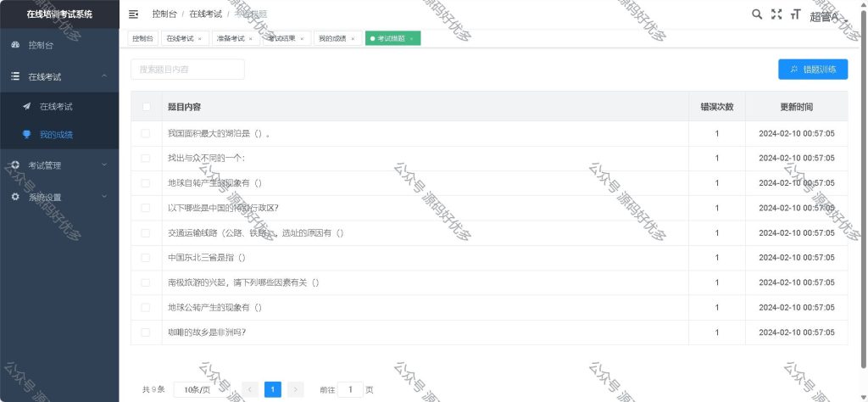
Task: Click the trophy icon for 我的成绩
Action: [26, 135]
